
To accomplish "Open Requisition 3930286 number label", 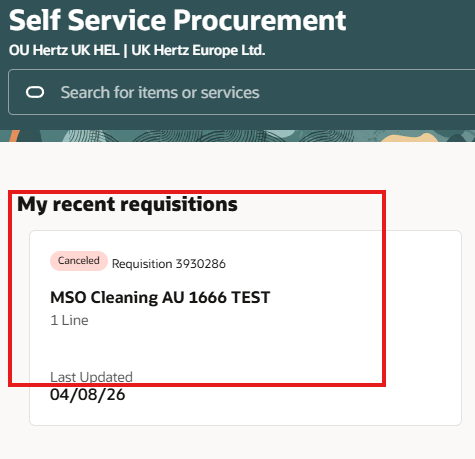I will (x=169, y=264).
